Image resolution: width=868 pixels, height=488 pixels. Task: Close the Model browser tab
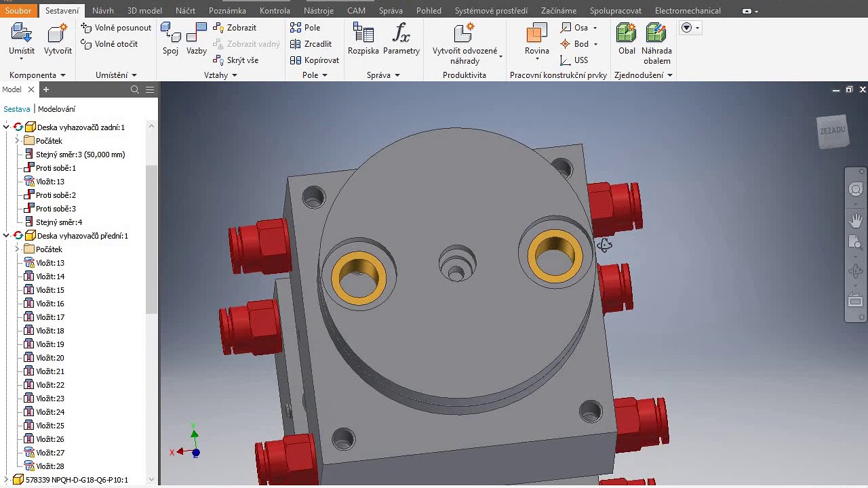31,89
